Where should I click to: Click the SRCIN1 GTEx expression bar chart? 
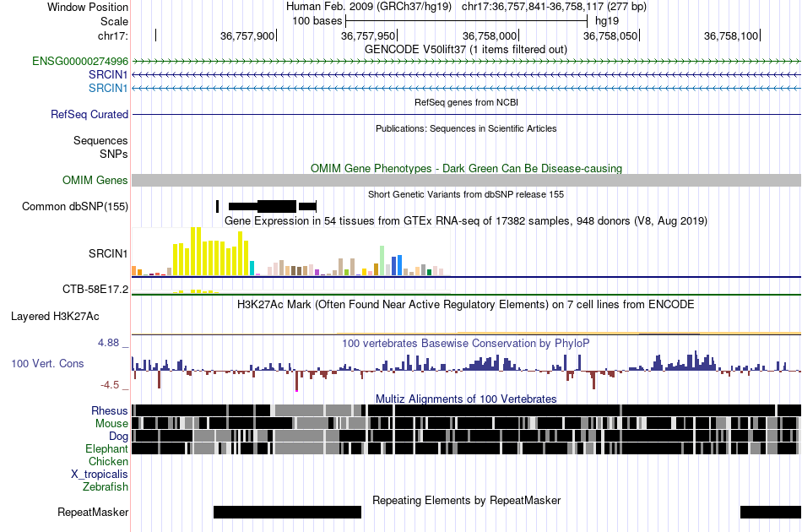click(x=290, y=252)
